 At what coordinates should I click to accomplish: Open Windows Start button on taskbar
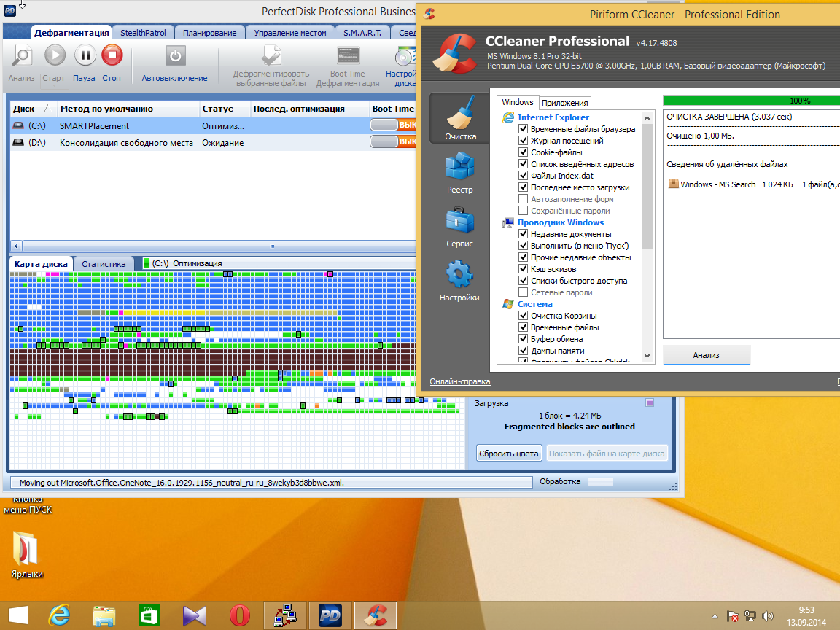17,615
